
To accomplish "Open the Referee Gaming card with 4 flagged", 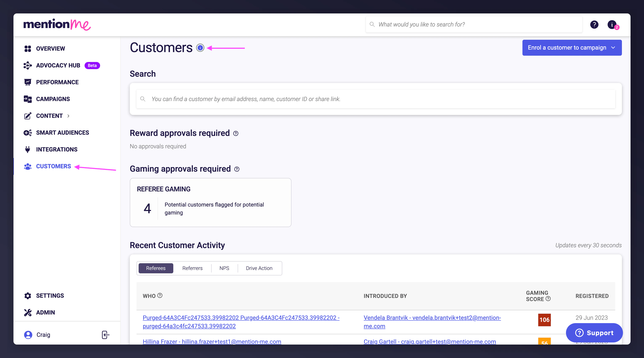I will pos(211,203).
